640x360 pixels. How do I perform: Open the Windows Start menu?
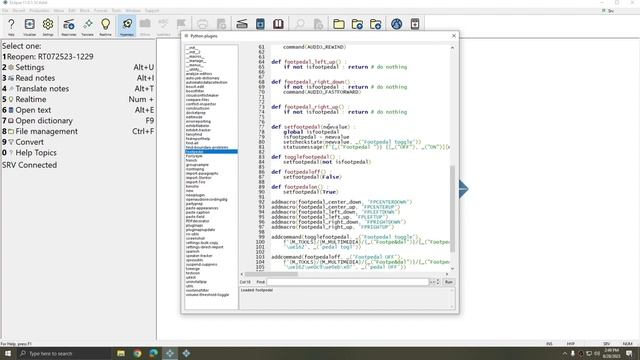[8, 353]
